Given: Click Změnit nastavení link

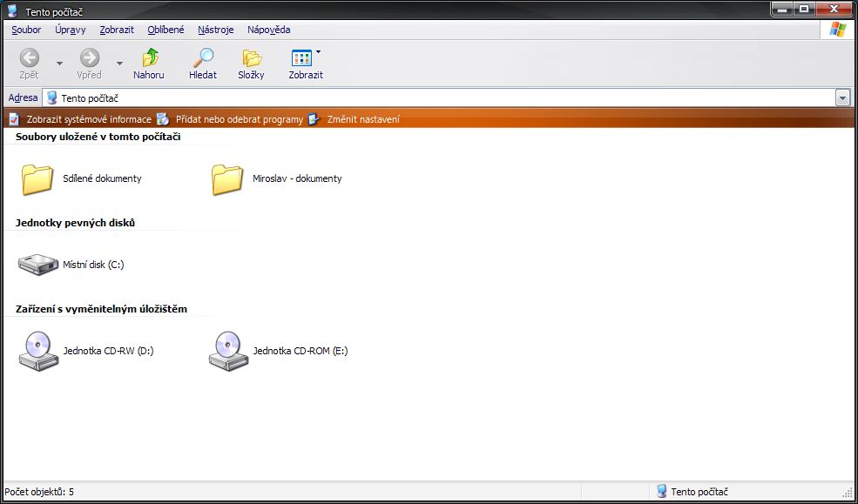Looking at the screenshot, I should pos(363,119).
